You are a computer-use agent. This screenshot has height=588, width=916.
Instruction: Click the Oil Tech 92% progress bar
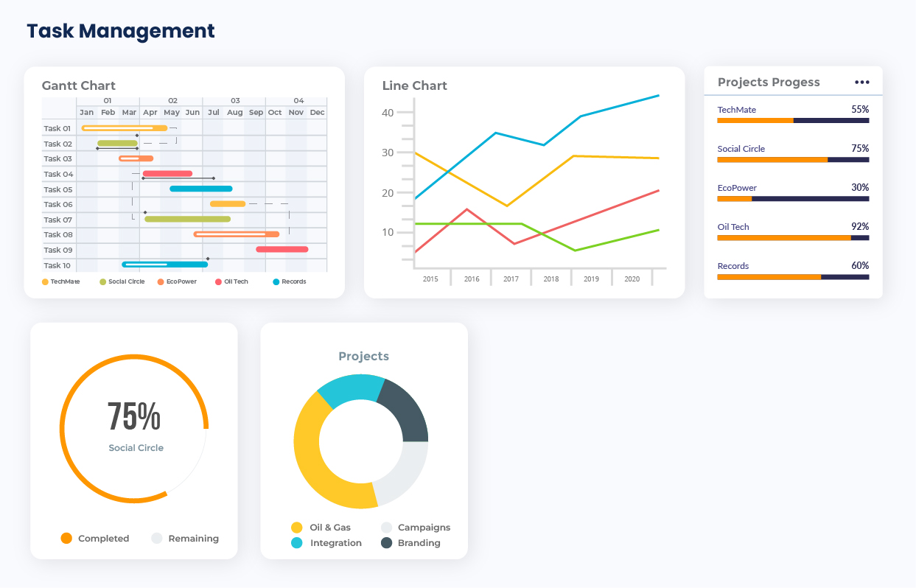click(x=793, y=238)
